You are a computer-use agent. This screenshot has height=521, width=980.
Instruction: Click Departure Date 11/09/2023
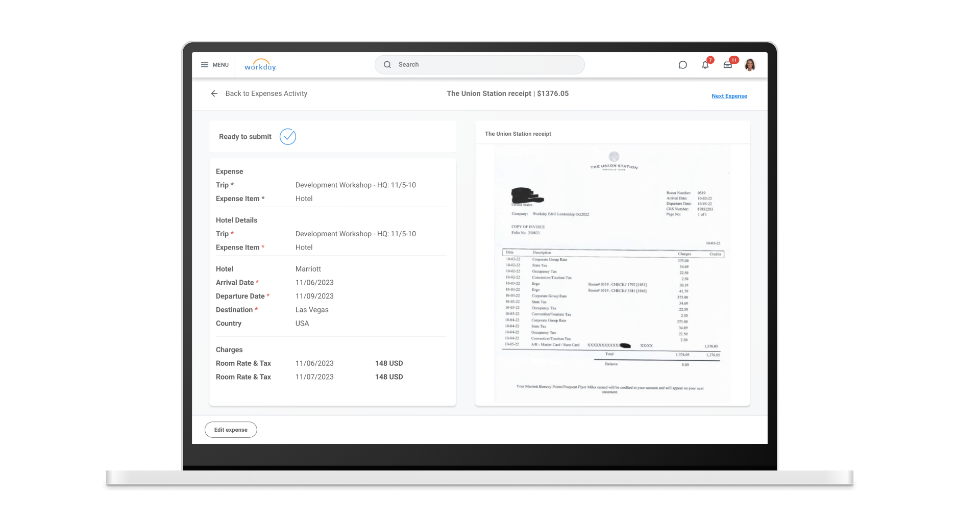[314, 296]
